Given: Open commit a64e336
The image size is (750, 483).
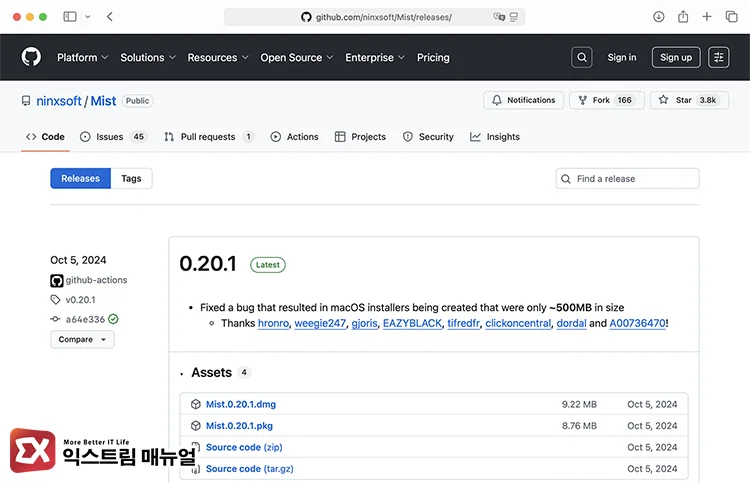Looking at the screenshot, I should click(85, 319).
